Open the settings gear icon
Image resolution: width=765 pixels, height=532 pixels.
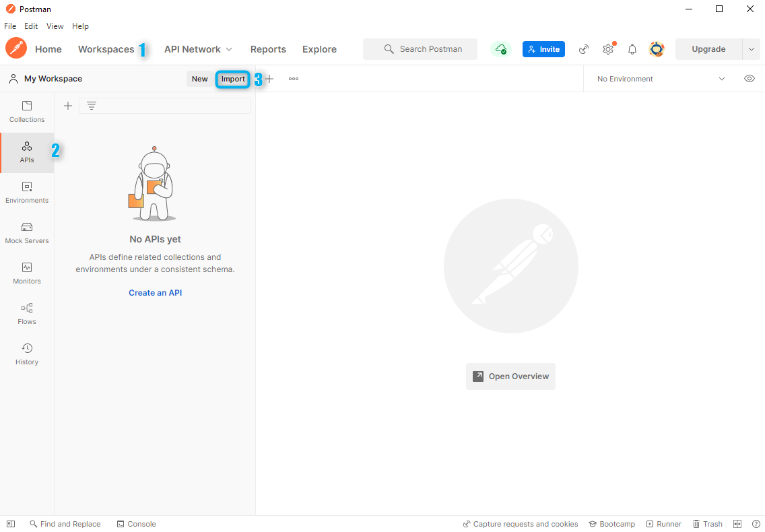tap(608, 49)
